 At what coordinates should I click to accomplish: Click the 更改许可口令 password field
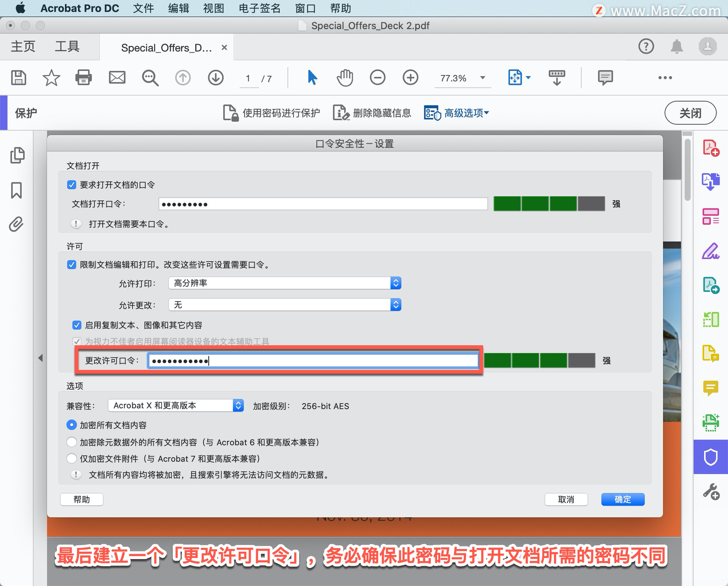click(x=313, y=360)
